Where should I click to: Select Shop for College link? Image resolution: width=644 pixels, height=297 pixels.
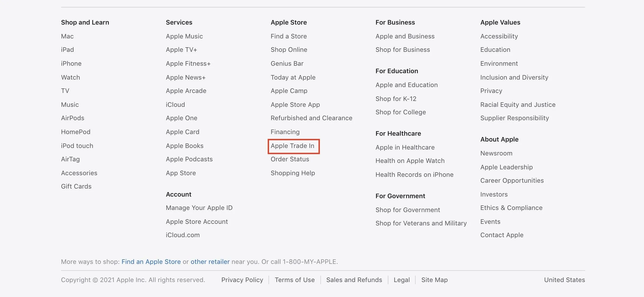[401, 112]
